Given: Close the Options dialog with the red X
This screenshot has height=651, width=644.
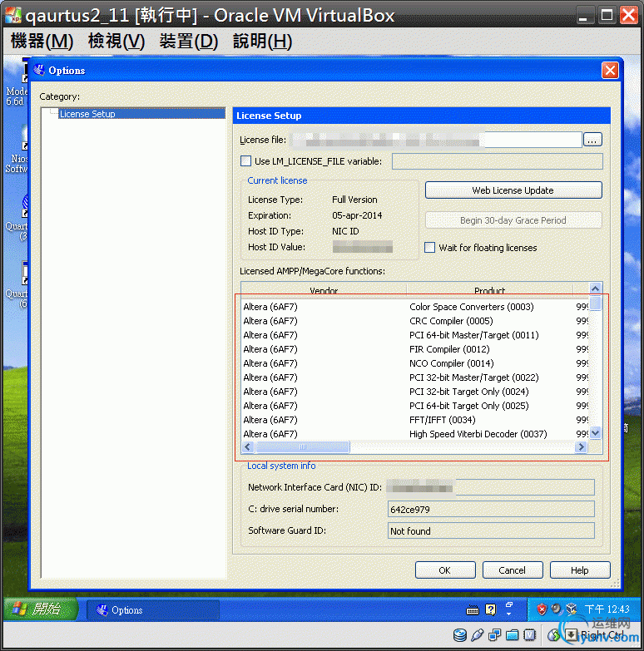Looking at the screenshot, I should 610,70.
